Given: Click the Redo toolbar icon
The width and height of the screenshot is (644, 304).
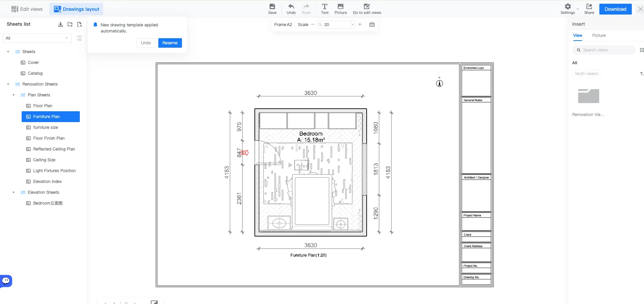Looking at the screenshot, I should tap(306, 9).
